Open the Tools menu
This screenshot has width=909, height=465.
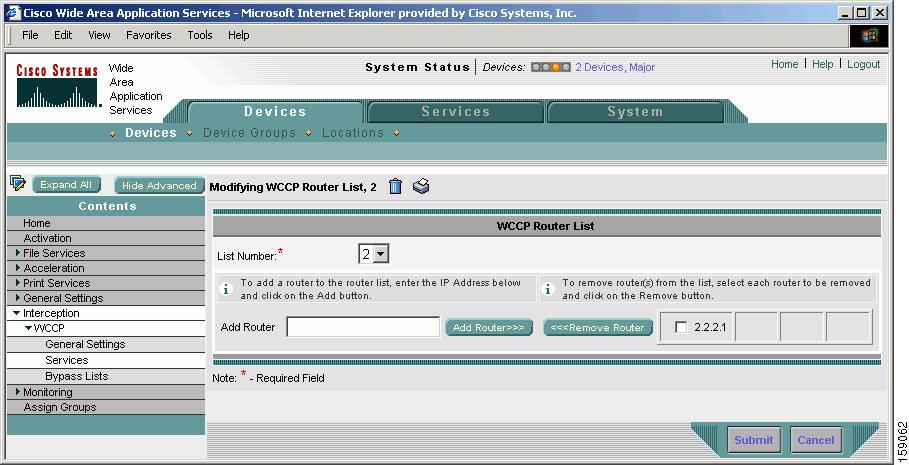(200, 35)
